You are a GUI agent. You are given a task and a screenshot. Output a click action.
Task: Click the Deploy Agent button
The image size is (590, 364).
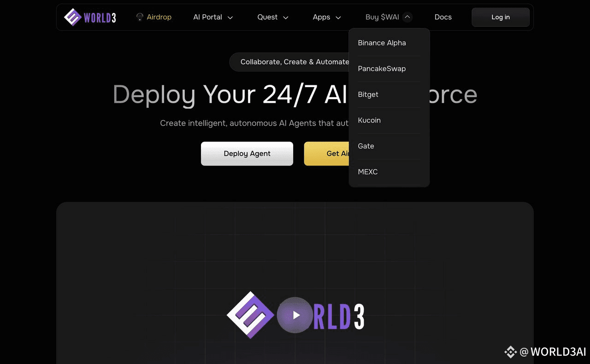click(247, 153)
